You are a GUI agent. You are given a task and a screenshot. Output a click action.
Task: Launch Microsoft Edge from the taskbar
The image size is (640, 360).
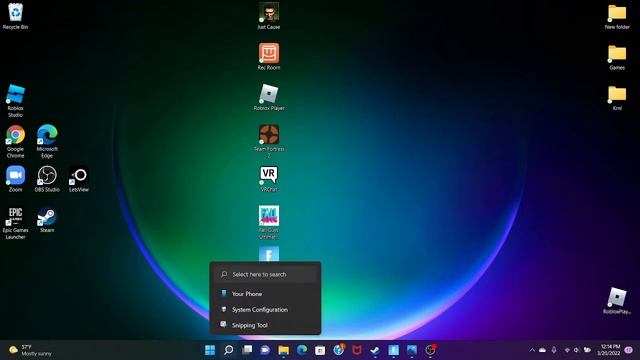[x=302, y=350]
